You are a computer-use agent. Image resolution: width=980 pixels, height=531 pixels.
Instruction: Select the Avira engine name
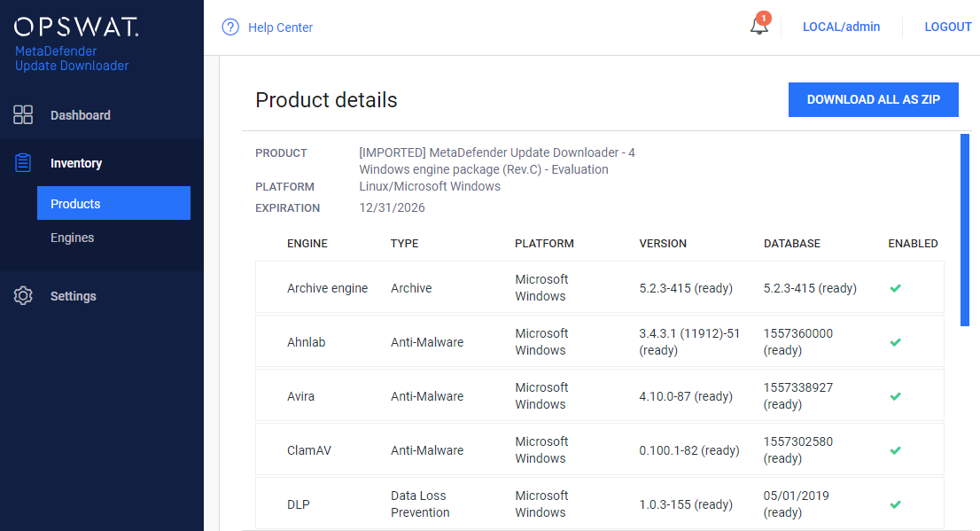point(300,396)
